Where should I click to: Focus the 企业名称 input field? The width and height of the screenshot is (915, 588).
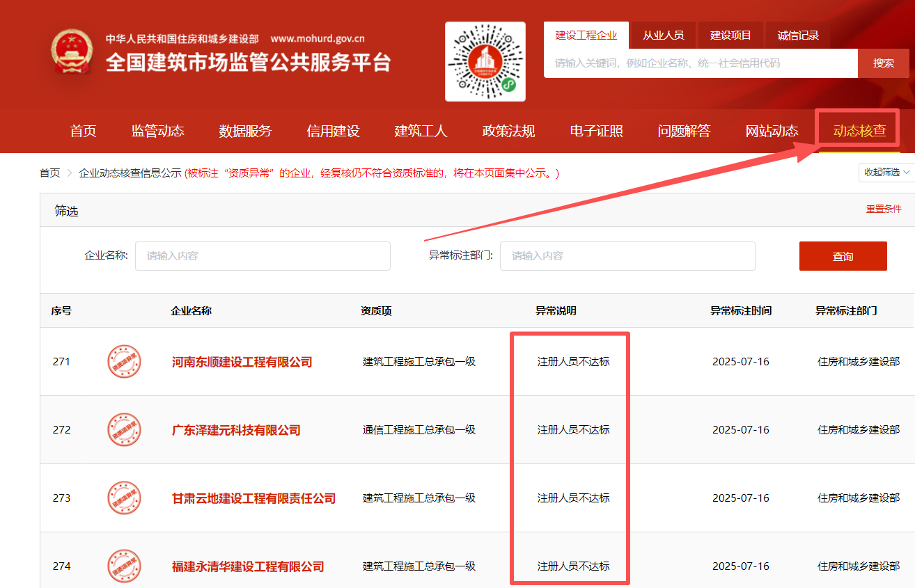point(263,256)
